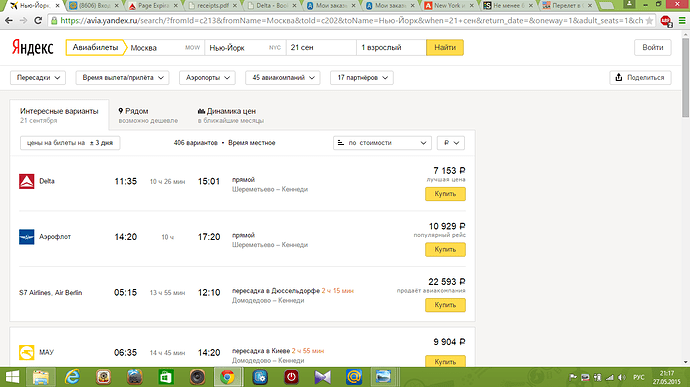
Task: Go back with browser back arrow
Action: (9, 20)
